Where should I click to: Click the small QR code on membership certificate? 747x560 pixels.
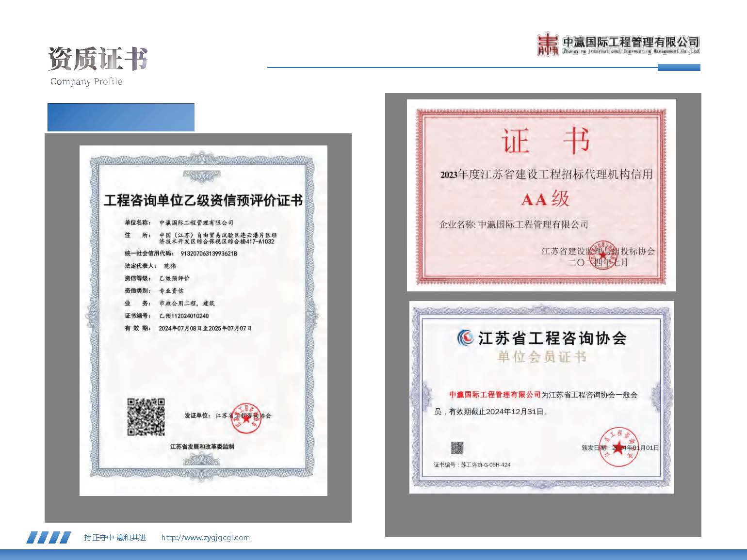tap(457, 448)
